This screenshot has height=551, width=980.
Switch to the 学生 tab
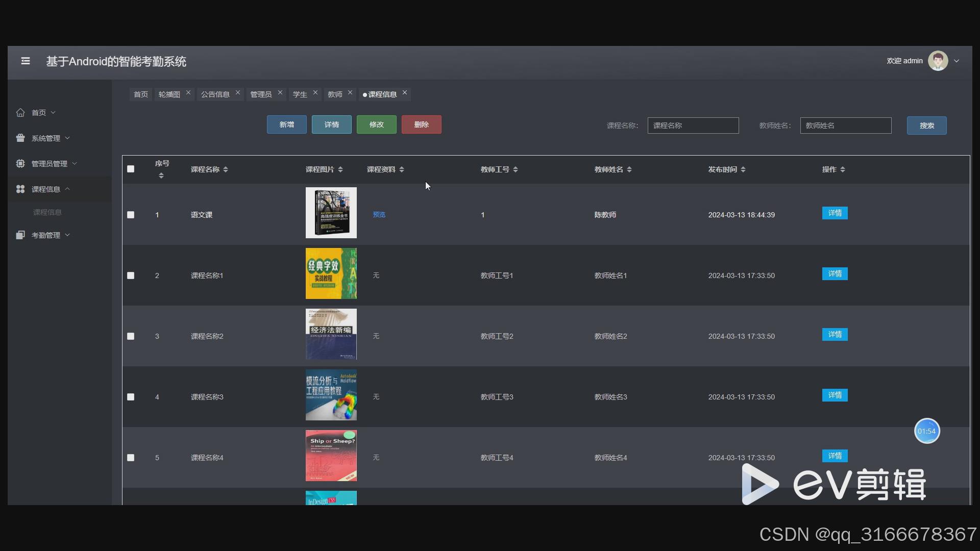pos(300,95)
